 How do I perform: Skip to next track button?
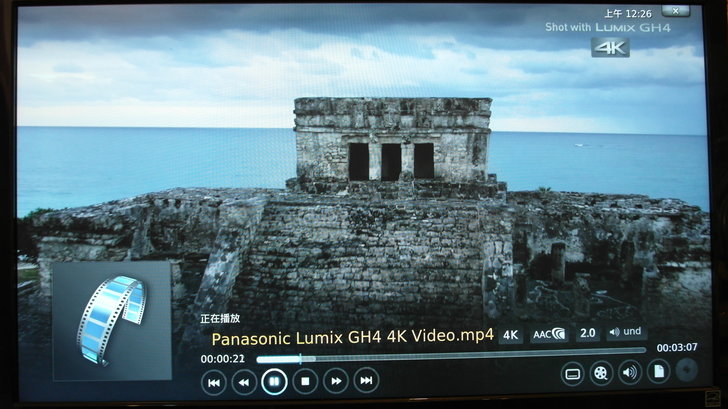366,380
